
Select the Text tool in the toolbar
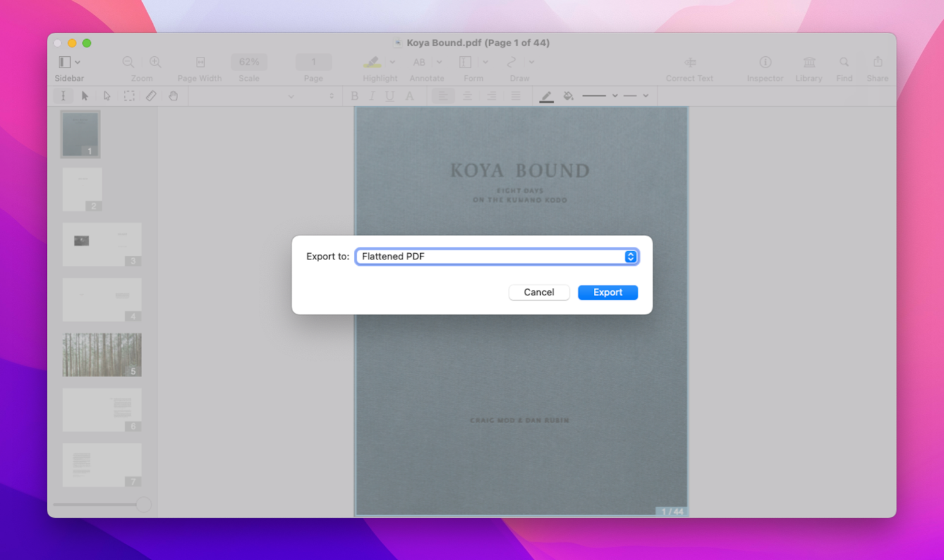pos(63,96)
